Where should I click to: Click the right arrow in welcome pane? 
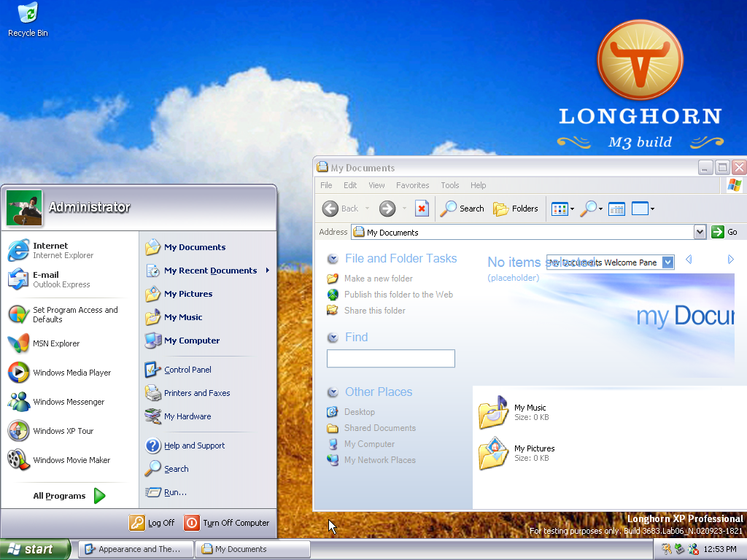(x=731, y=260)
